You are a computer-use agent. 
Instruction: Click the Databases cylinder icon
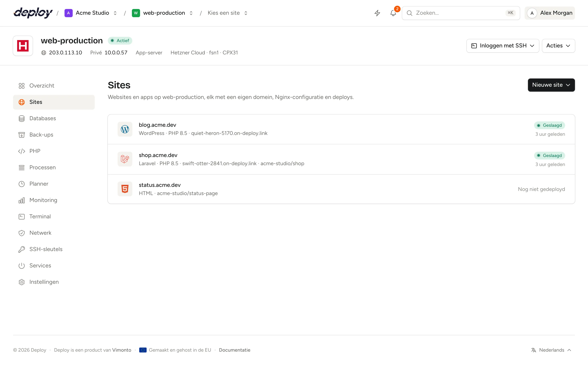(x=22, y=119)
